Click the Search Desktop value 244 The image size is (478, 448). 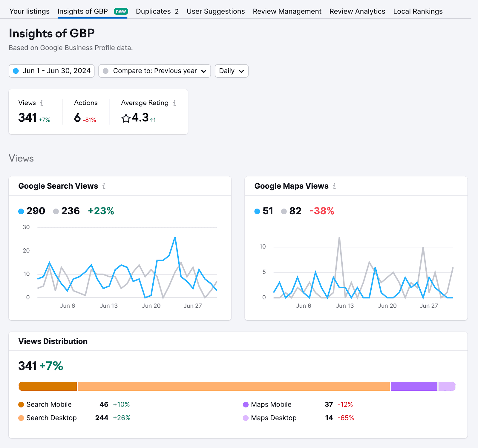(102, 418)
